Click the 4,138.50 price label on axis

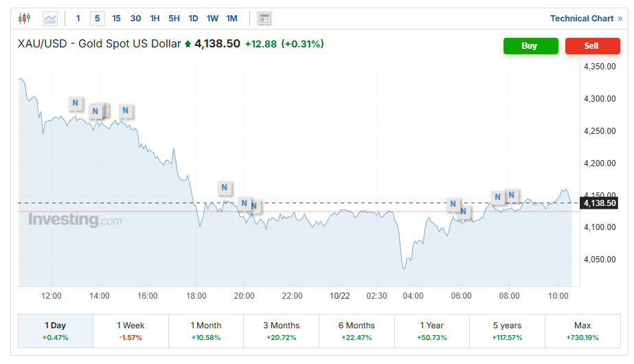click(600, 203)
